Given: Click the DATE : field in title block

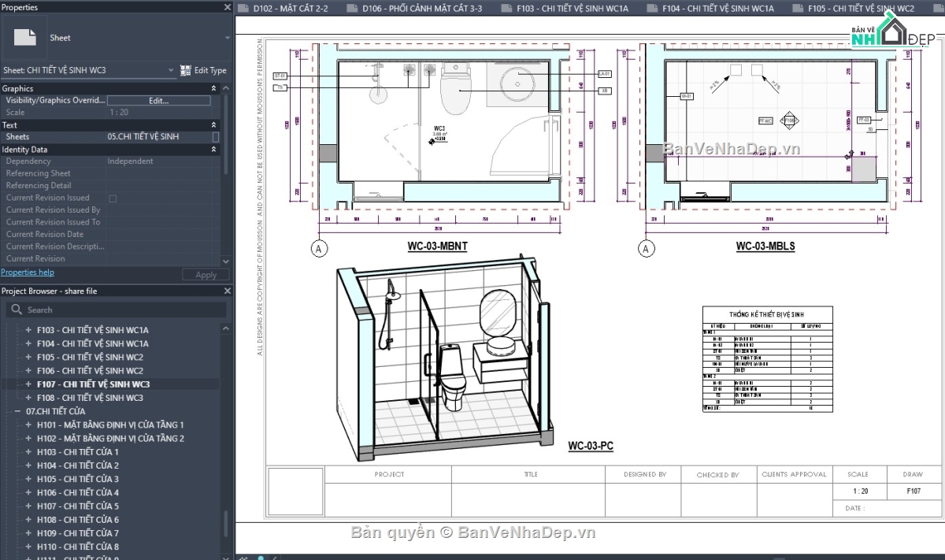Looking at the screenshot, I should [854, 508].
